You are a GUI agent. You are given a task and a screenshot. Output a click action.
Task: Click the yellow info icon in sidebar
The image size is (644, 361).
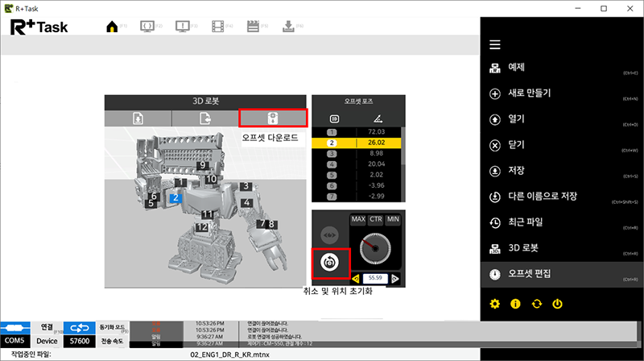coord(515,304)
